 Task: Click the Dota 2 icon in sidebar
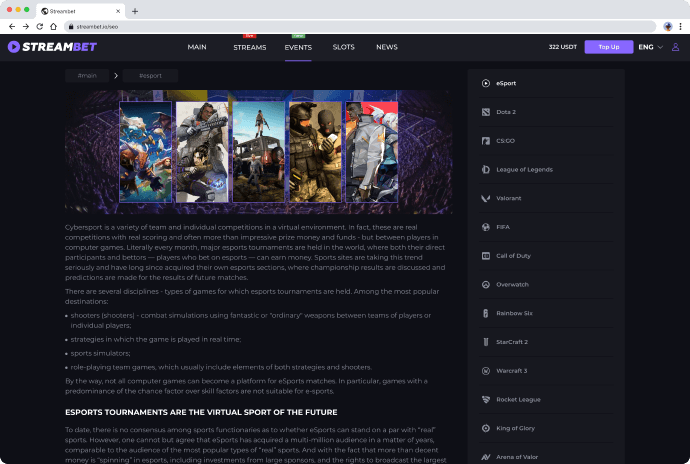click(486, 112)
